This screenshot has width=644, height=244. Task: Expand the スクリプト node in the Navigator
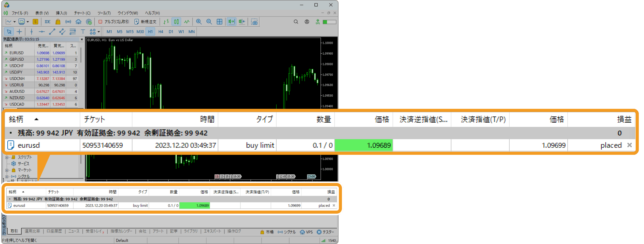click(7, 157)
